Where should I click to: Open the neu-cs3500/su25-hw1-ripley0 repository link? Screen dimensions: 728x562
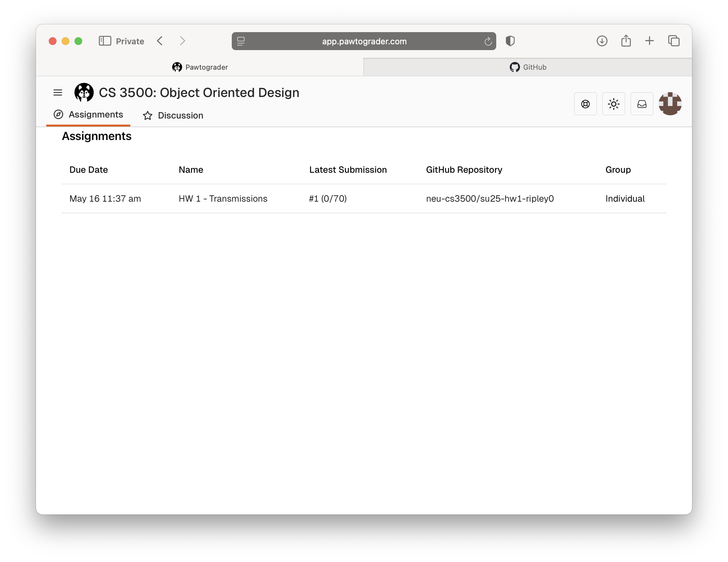pyautogui.click(x=490, y=199)
